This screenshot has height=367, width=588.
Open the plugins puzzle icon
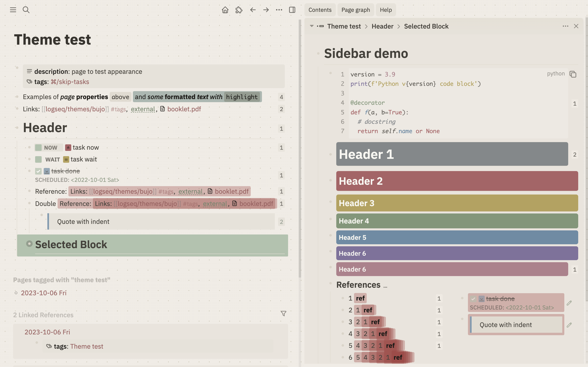pos(239,10)
